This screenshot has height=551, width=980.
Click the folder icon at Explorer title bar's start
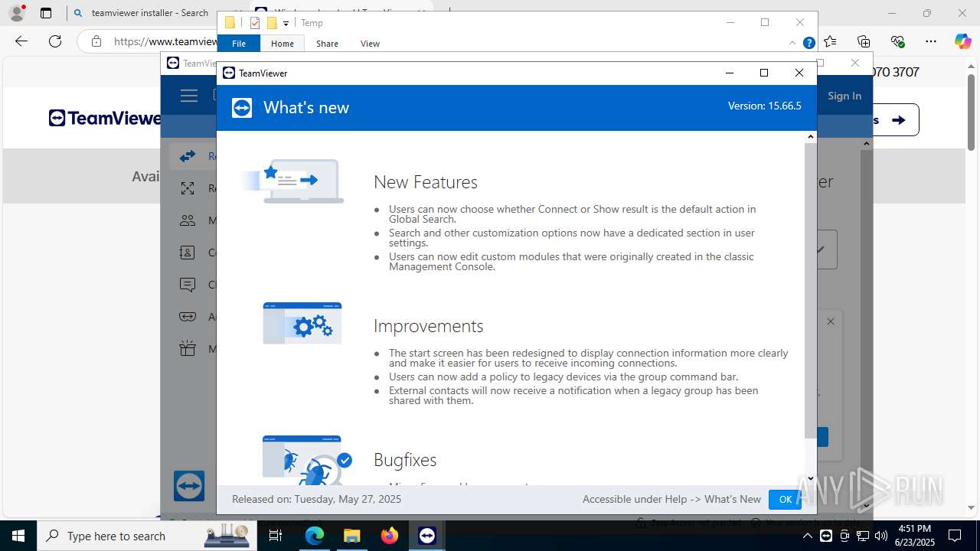pos(230,23)
